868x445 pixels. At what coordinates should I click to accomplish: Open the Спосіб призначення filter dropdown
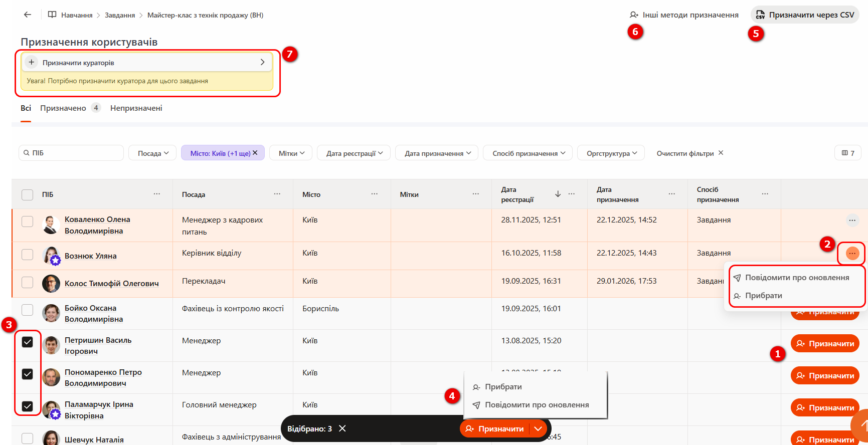(529, 153)
